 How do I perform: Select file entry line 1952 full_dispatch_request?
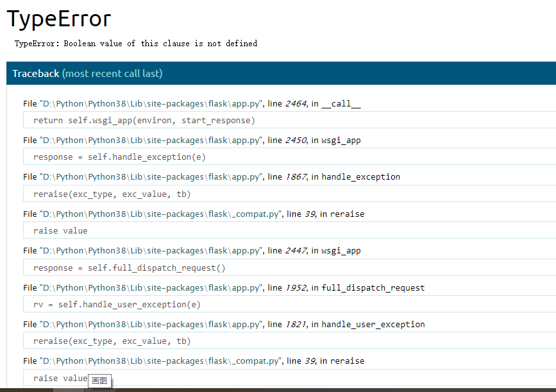pyautogui.click(x=224, y=287)
